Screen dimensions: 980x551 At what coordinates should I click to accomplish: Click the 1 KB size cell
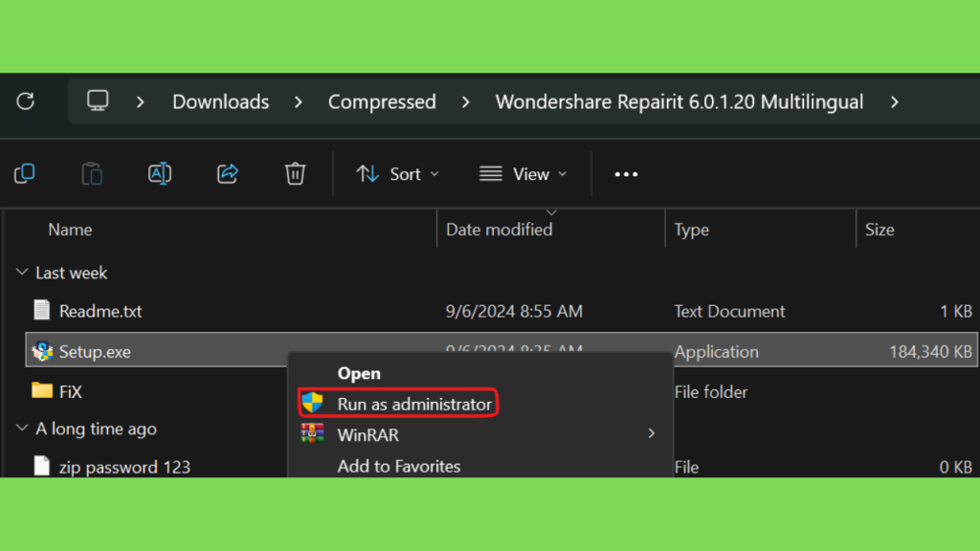coord(956,311)
